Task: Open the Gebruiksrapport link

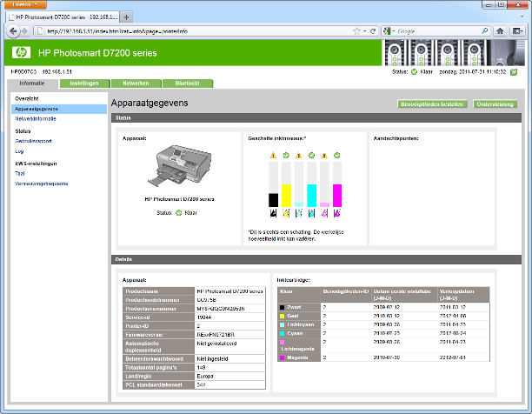Action: [34, 140]
